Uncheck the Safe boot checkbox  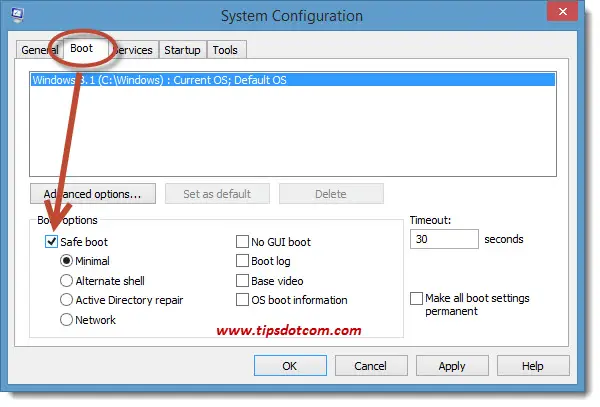pyautogui.click(x=51, y=242)
